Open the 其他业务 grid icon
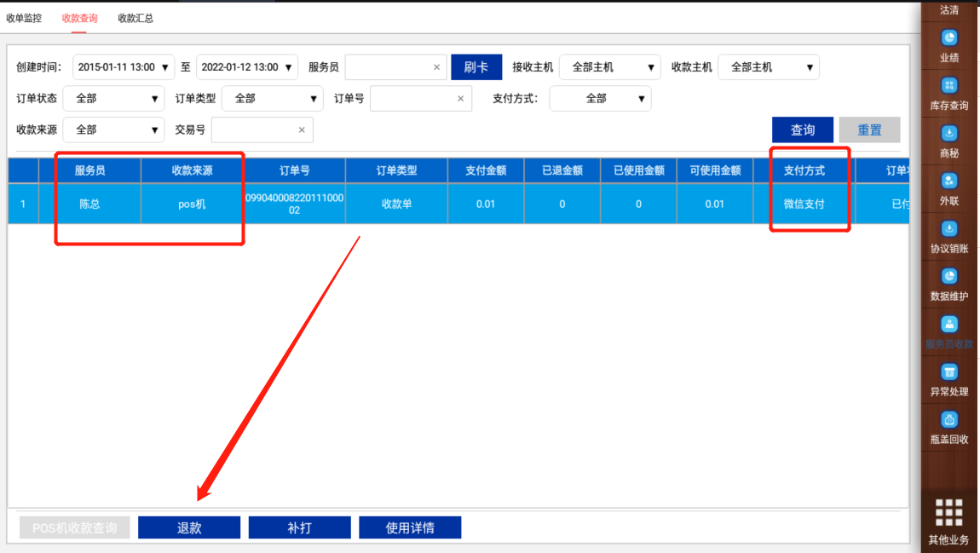 pos(948,513)
